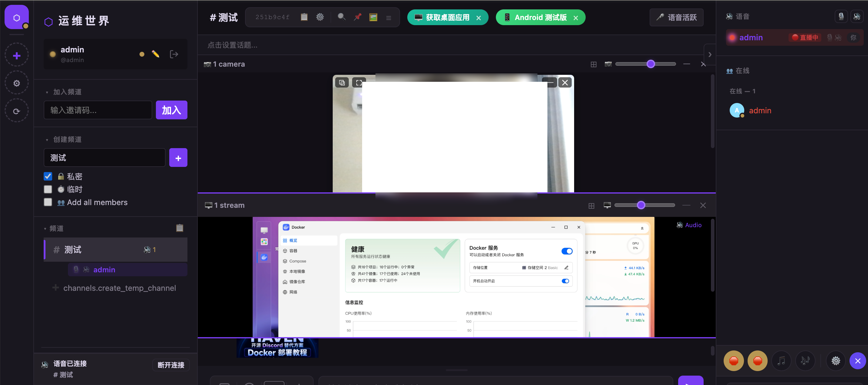Screen dimensions: 868x385
Task: Show pinned messages with the pushpin icon
Action: (358, 17)
